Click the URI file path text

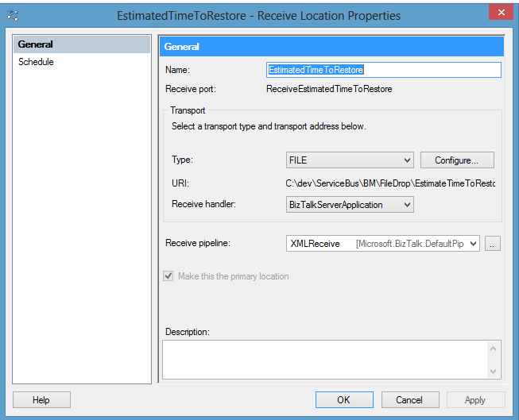[x=390, y=183]
